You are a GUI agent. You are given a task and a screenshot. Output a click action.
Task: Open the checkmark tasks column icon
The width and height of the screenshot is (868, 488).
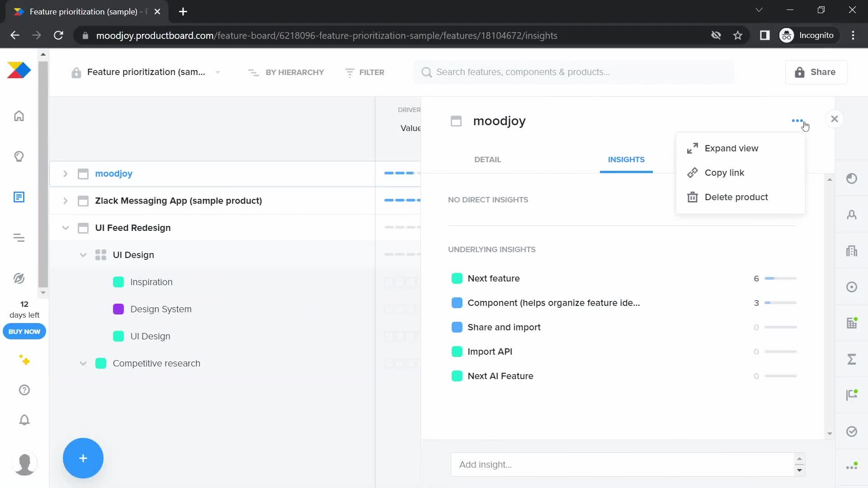pos(852,432)
